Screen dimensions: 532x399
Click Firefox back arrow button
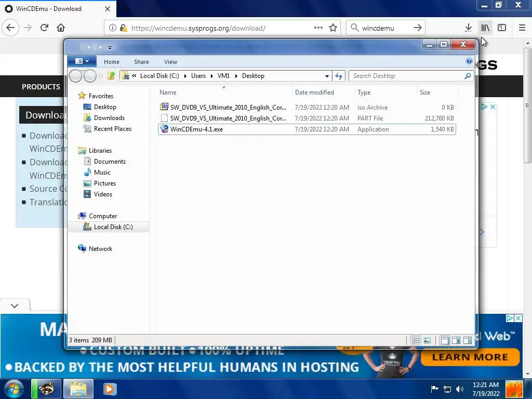pos(10,28)
